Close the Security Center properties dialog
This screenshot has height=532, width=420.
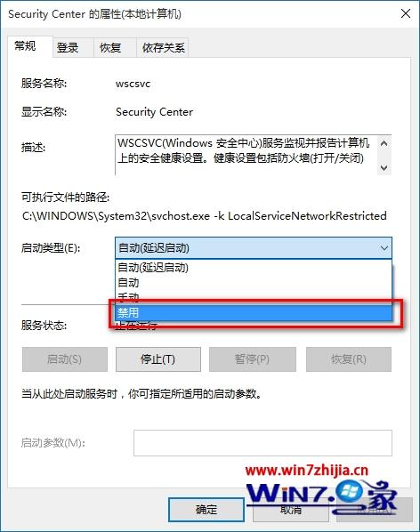(x=406, y=14)
